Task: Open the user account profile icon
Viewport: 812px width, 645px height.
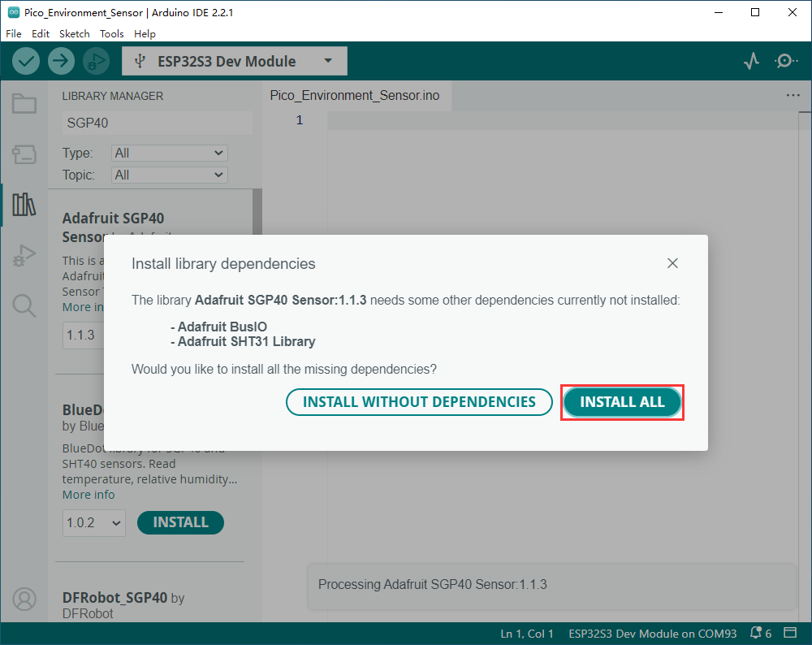Action: (24, 600)
